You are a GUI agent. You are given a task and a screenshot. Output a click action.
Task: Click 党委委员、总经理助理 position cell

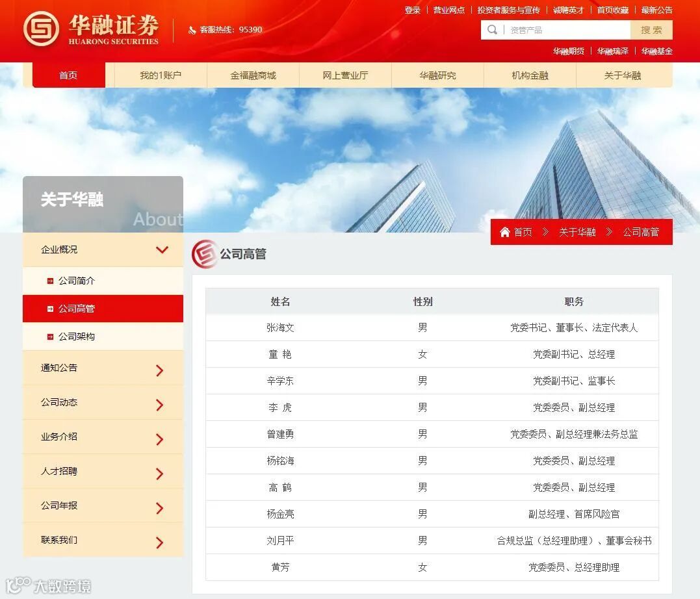pos(574,567)
